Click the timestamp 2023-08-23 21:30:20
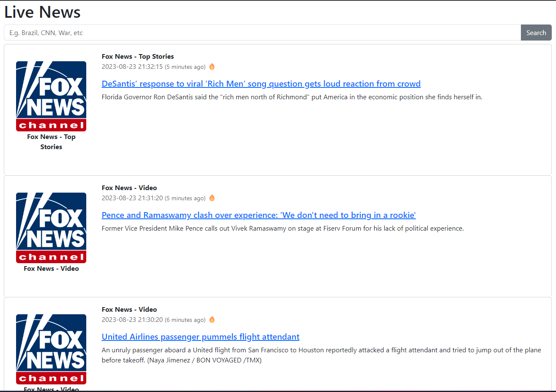Screen dimensions: 556x392 click(132, 320)
